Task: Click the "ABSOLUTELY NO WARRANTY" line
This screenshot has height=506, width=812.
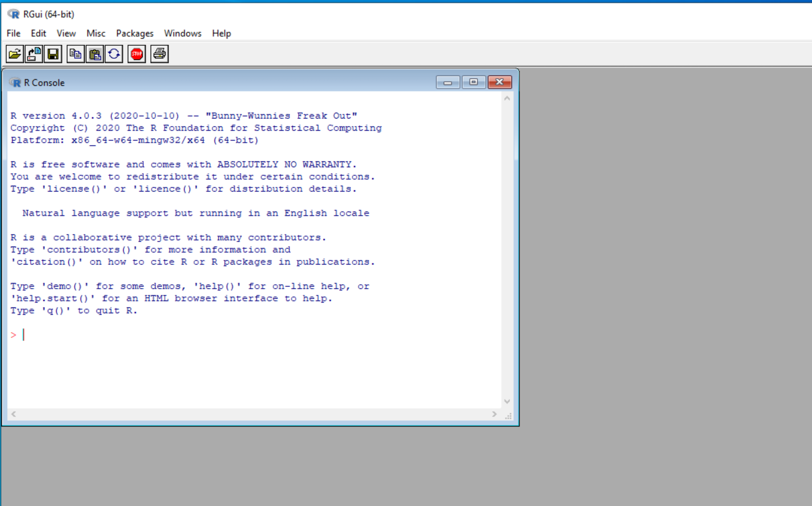Action: click(184, 165)
